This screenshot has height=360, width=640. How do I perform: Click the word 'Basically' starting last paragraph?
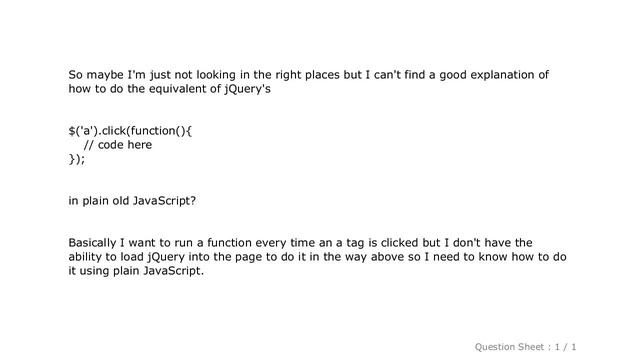click(x=92, y=243)
